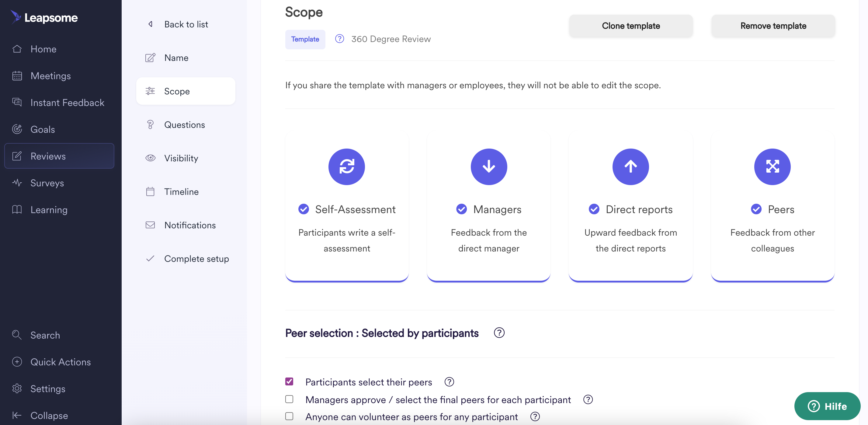Screen dimensions: 868x425
Task: Click the Goals target icon
Action: pos(17,129)
